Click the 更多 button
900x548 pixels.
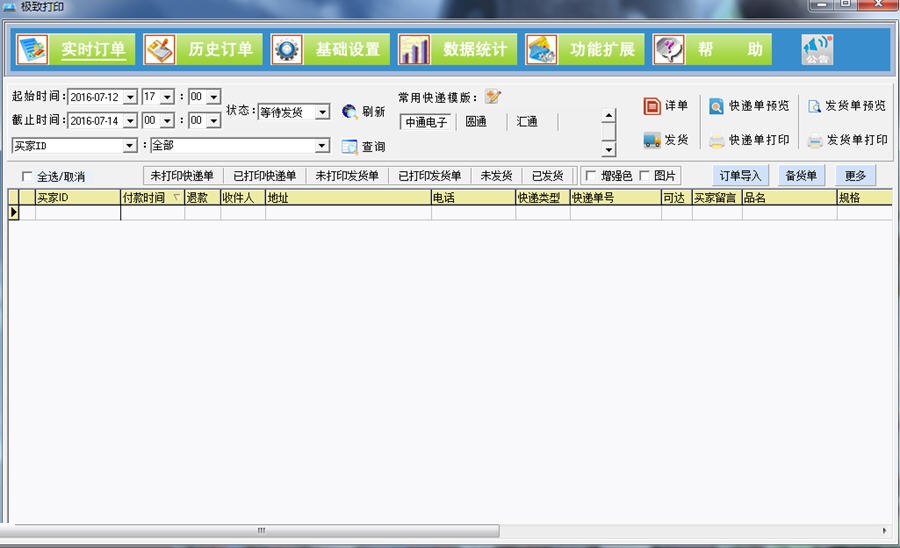(855, 176)
